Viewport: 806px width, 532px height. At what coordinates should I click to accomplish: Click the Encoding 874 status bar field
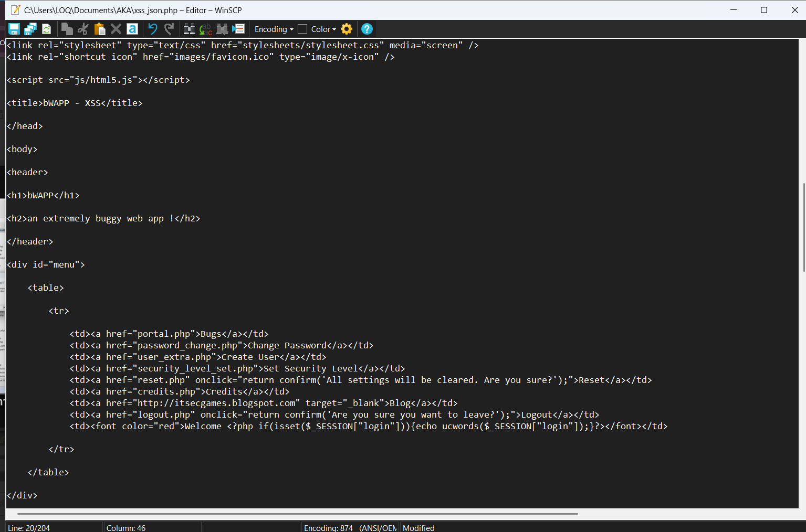[x=349, y=528]
